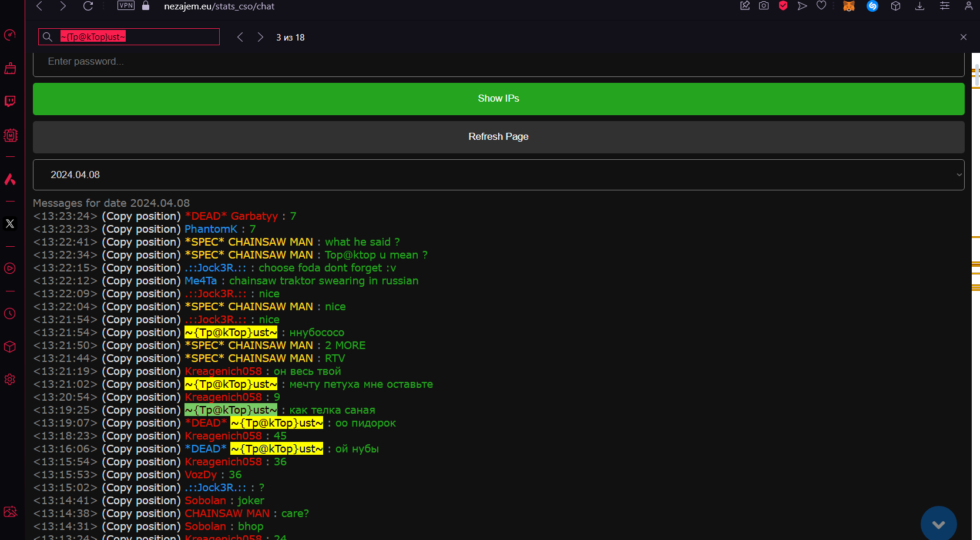The image size is (980, 540).
Task: Open the X (Twitter) sidebar panel
Action: (10, 224)
